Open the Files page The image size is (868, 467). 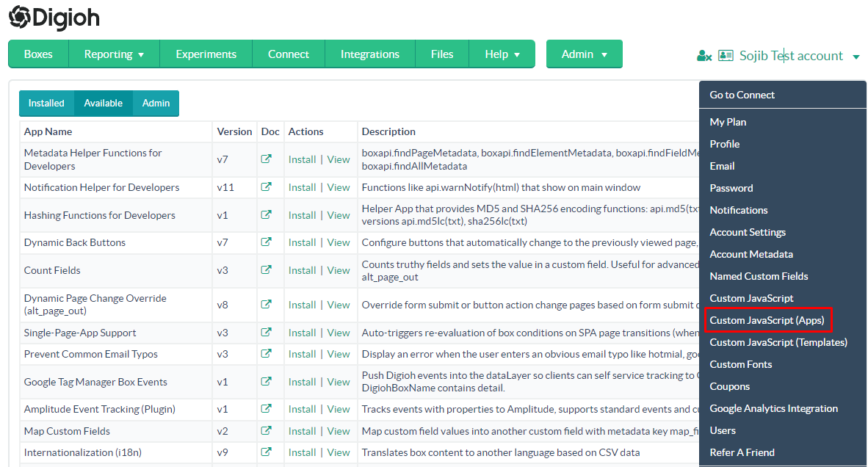pyautogui.click(x=442, y=54)
